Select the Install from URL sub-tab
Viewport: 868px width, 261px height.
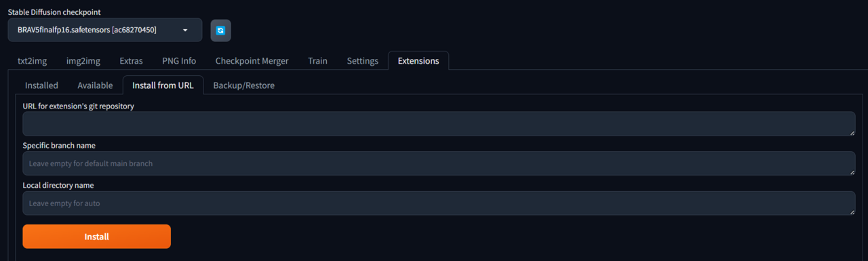pos(163,85)
